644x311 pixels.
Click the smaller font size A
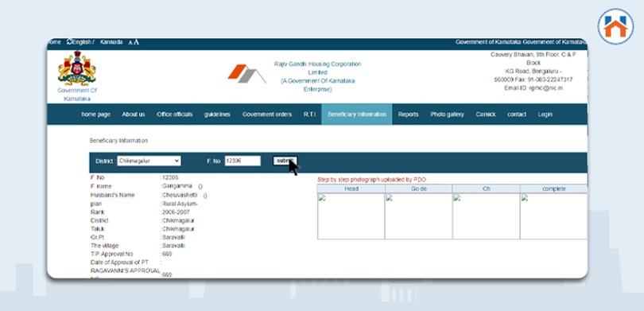[x=130, y=42]
